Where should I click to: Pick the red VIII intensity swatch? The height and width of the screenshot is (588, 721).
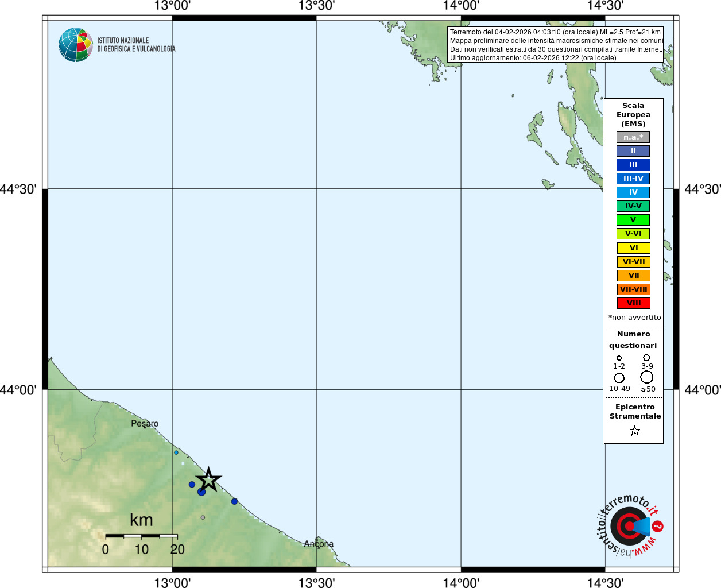(633, 303)
